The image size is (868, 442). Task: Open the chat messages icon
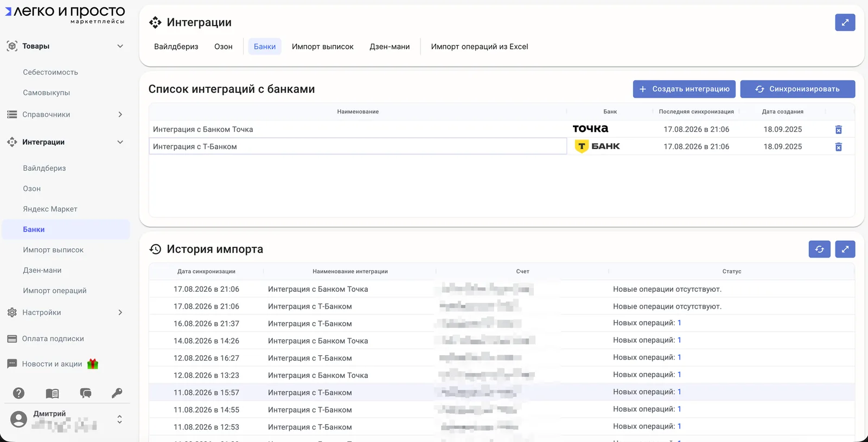pyautogui.click(x=86, y=393)
